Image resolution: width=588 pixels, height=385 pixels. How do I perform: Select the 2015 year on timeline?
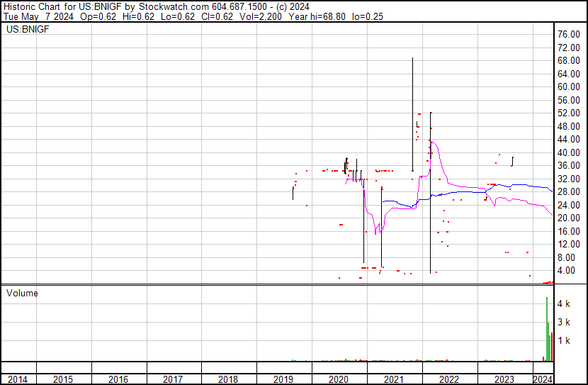pos(63,379)
